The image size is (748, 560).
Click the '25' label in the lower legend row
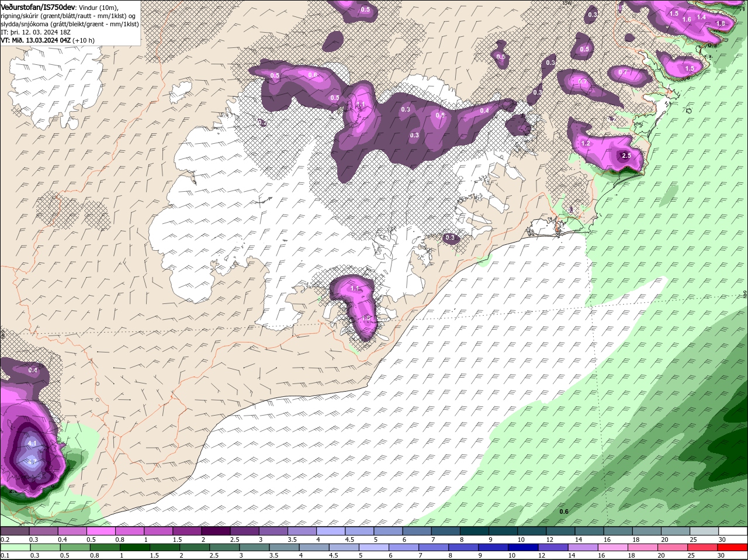(x=691, y=555)
